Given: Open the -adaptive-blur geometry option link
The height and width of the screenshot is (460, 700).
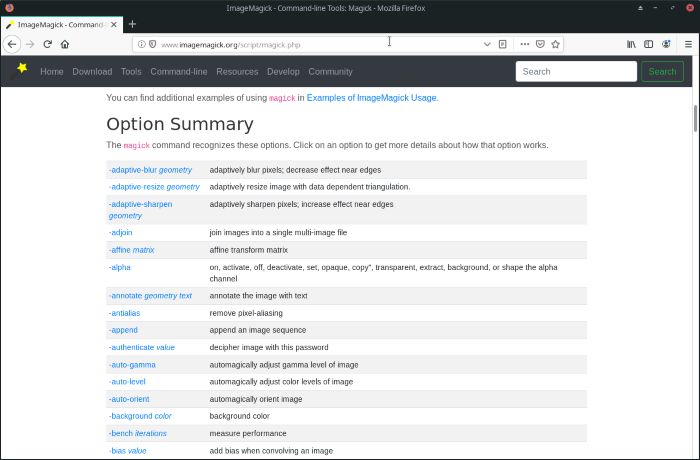Looking at the screenshot, I should [x=150, y=170].
